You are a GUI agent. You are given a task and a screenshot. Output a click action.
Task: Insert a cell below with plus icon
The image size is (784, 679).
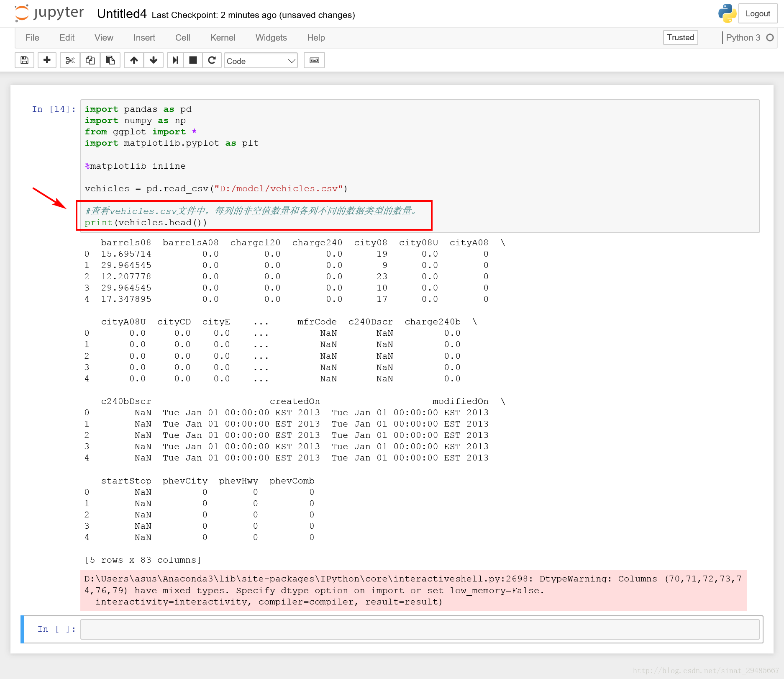(47, 60)
